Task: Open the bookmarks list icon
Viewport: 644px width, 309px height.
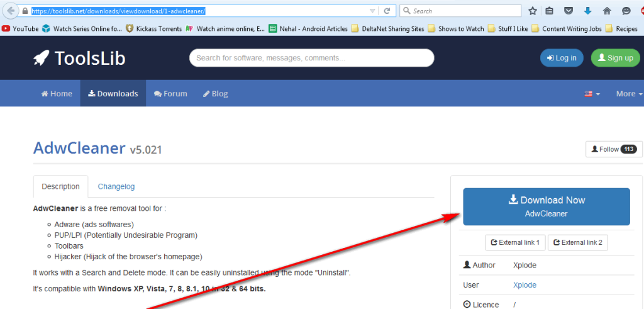Action: tap(549, 11)
